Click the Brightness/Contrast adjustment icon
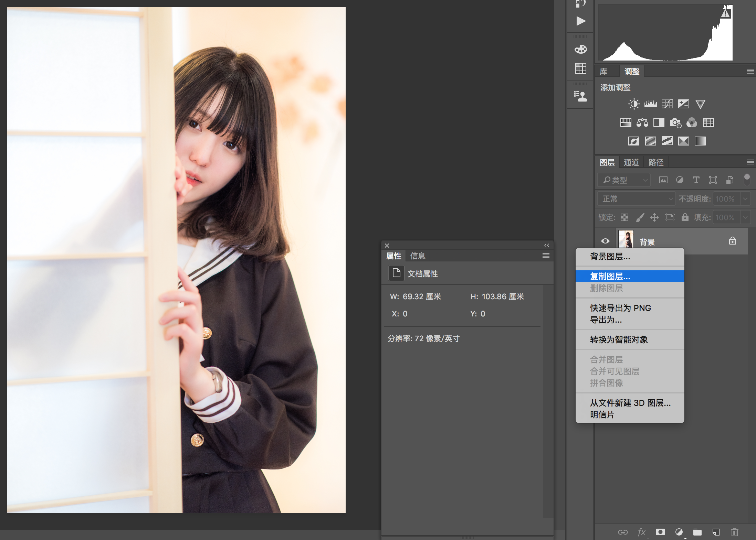 pos(633,104)
